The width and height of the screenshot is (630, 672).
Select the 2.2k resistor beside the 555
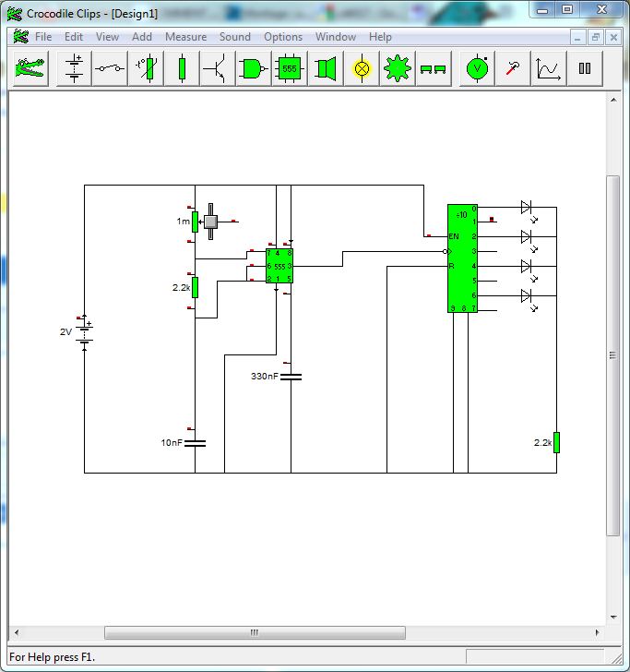pyautogui.click(x=195, y=287)
